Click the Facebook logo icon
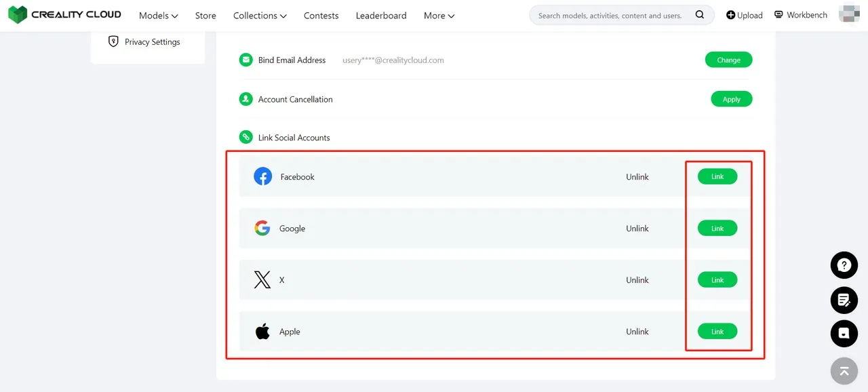Viewport: 868px width, 392px height. [262, 177]
